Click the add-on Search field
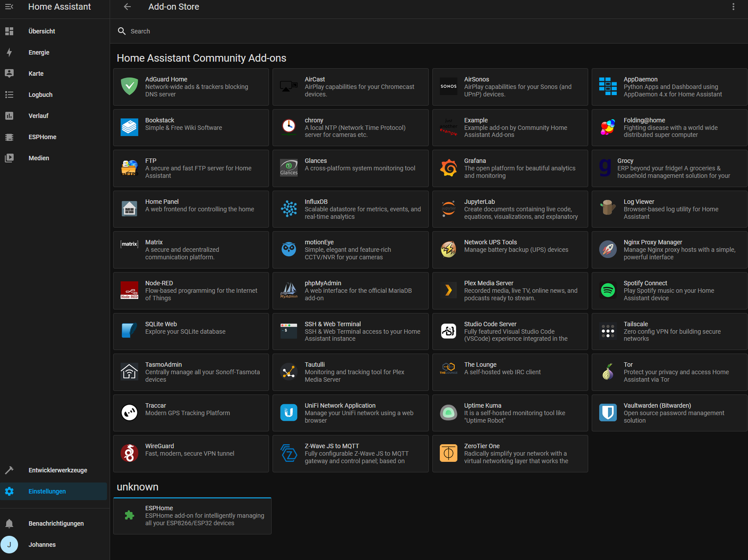Screen dimensions: 748x560 coord(429,31)
